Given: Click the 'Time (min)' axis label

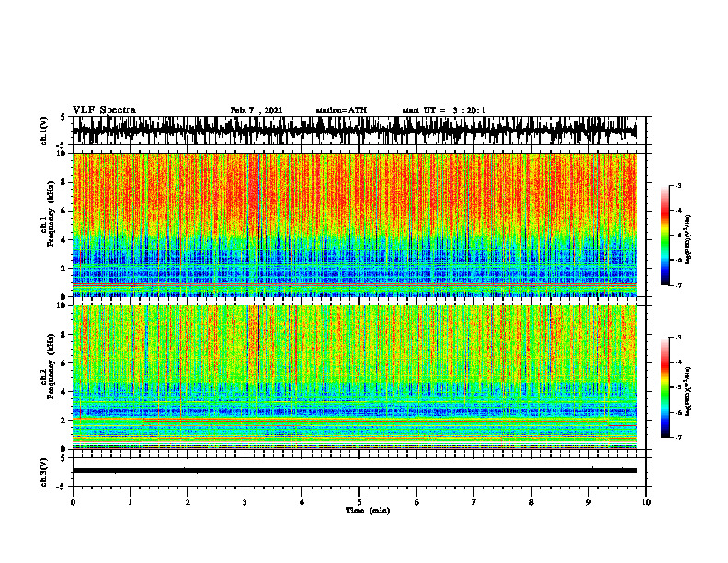Looking at the screenshot, I should (368, 511).
